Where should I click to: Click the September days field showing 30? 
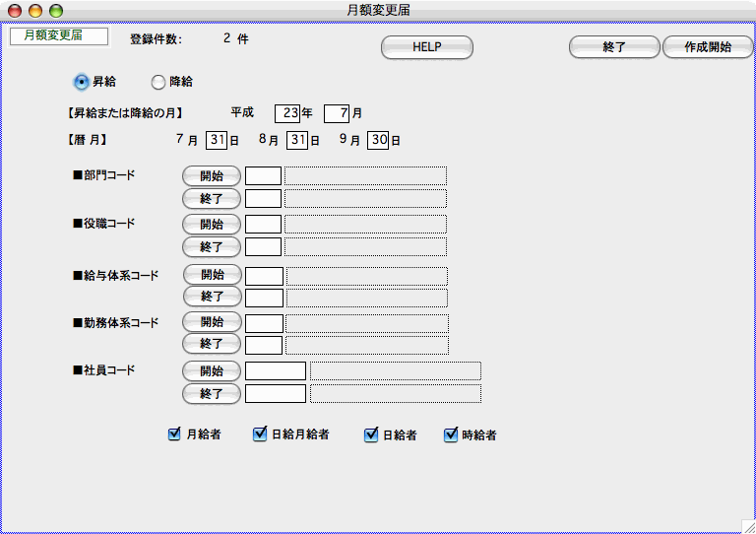378,141
